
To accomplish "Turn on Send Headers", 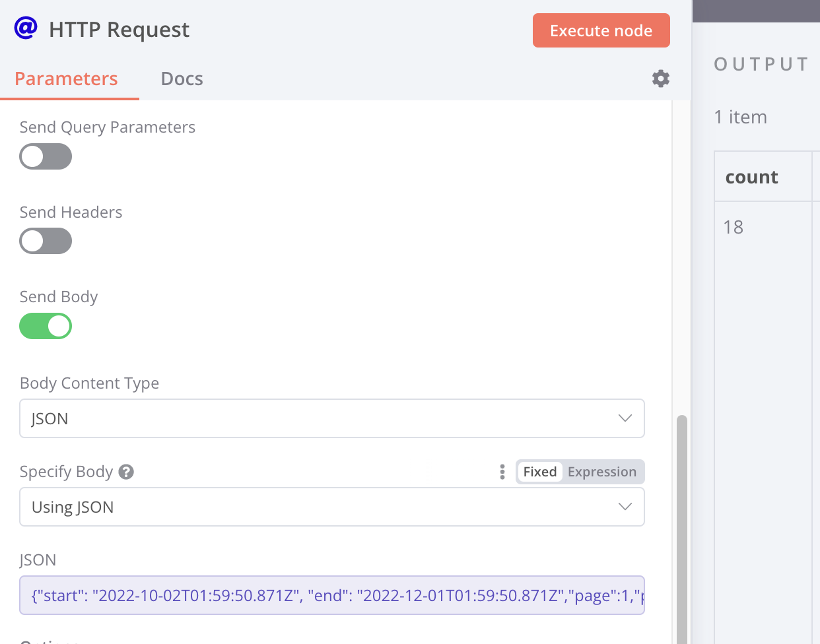I will click(46, 241).
